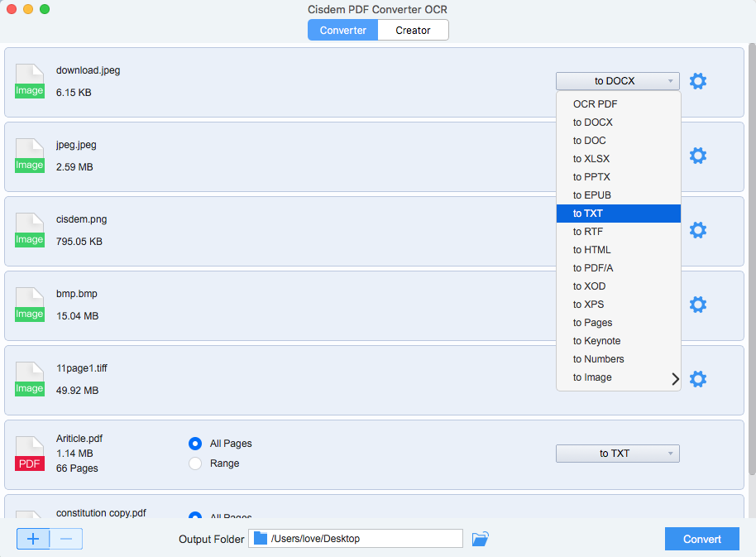
Task: Select All Pages for Ariticle.pdf
Action: pyautogui.click(x=195, y=443)
